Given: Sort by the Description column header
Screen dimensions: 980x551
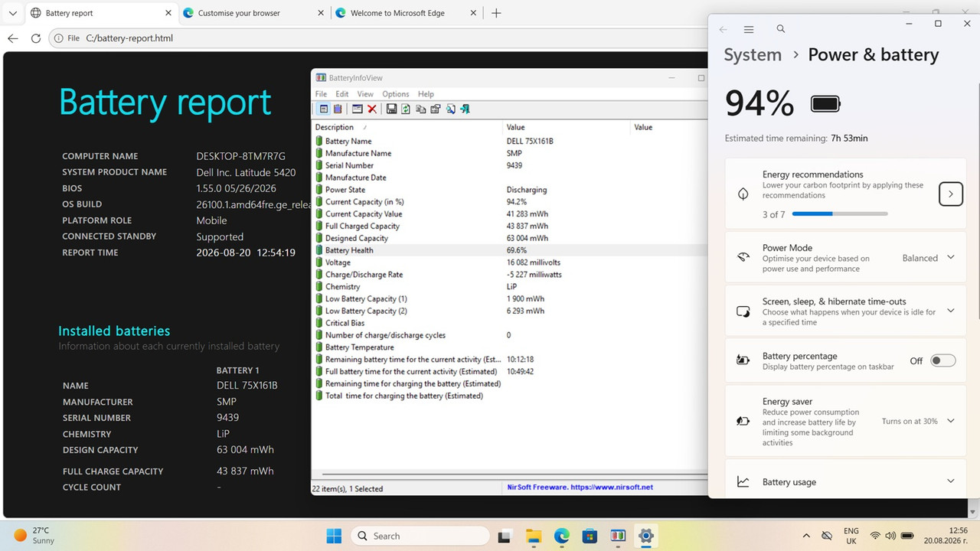Looking at the screenshot, I should pos(407,127).
